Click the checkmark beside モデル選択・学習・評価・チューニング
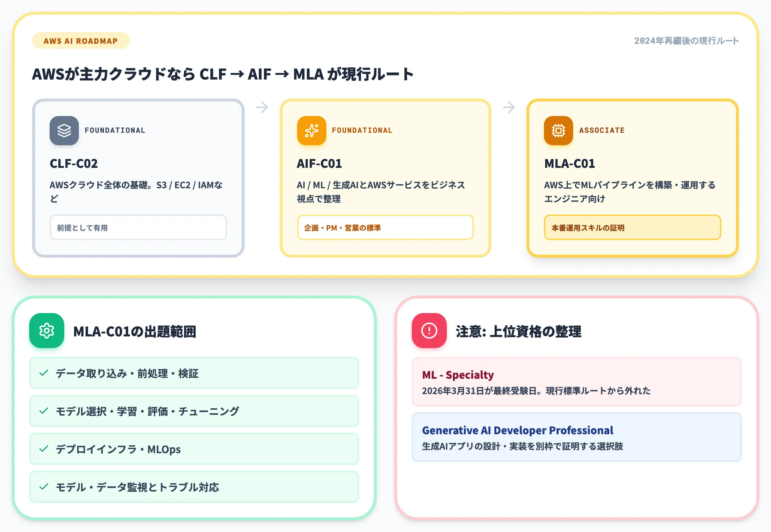 (44, 411)
